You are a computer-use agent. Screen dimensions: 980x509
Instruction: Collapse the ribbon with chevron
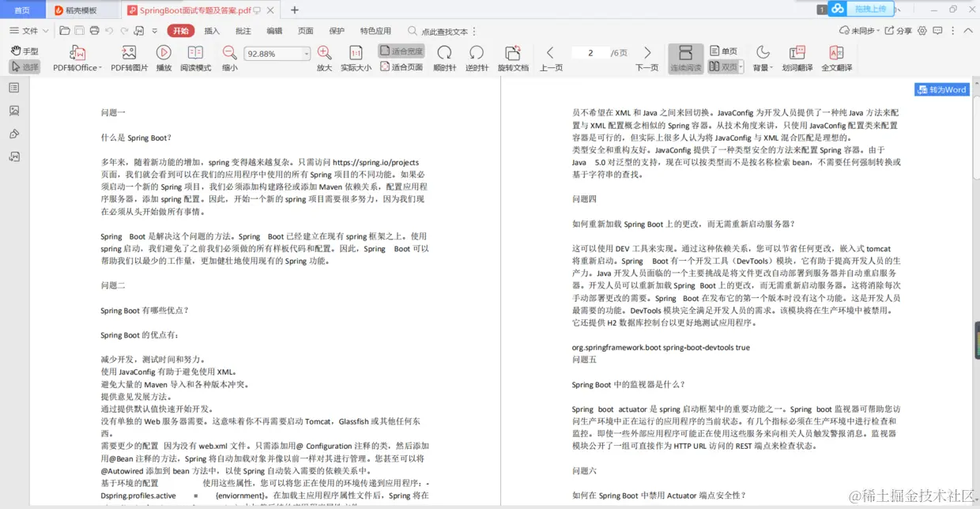pos(969,31)
